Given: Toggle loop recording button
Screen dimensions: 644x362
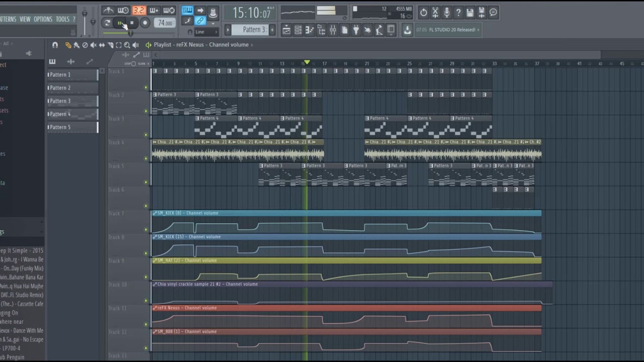Looking at the screenshot, I should pyautogui.click(x=169, y=11).
